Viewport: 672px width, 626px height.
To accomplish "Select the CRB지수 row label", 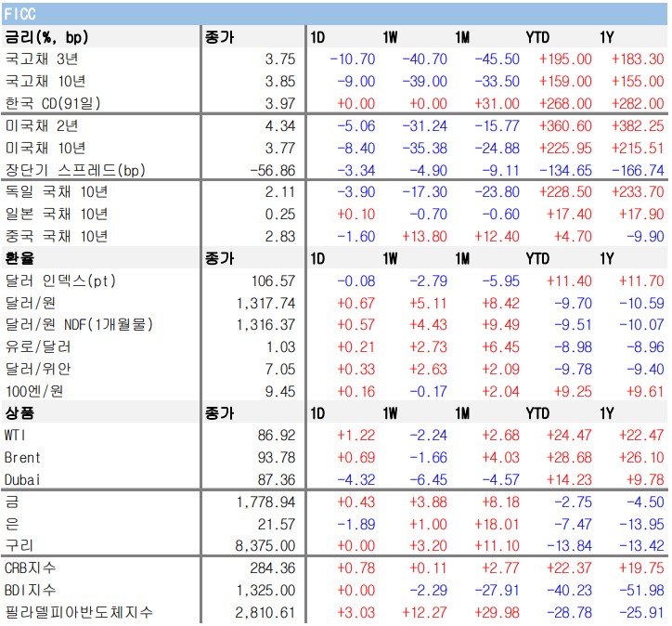I will tap(30, 568).
